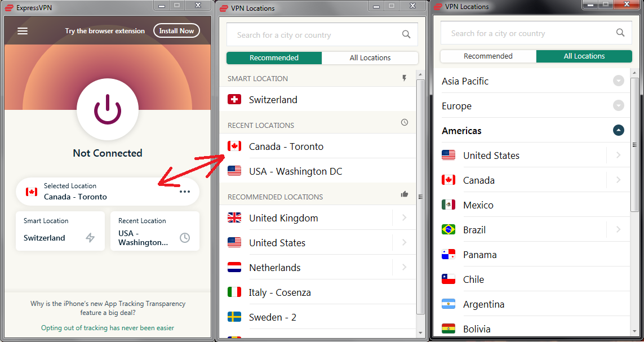Select Panama under Americas
Viewport: 644px width, 342px height.
(x=533, y=255)
